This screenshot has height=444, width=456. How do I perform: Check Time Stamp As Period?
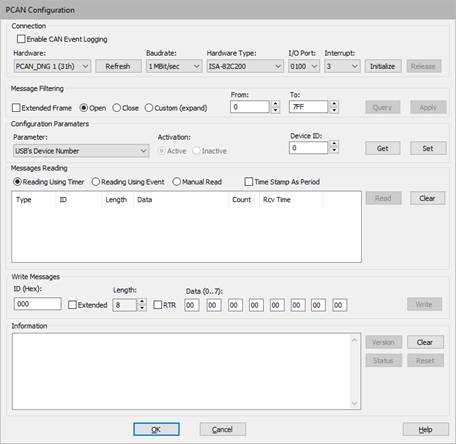coord(249,182)
